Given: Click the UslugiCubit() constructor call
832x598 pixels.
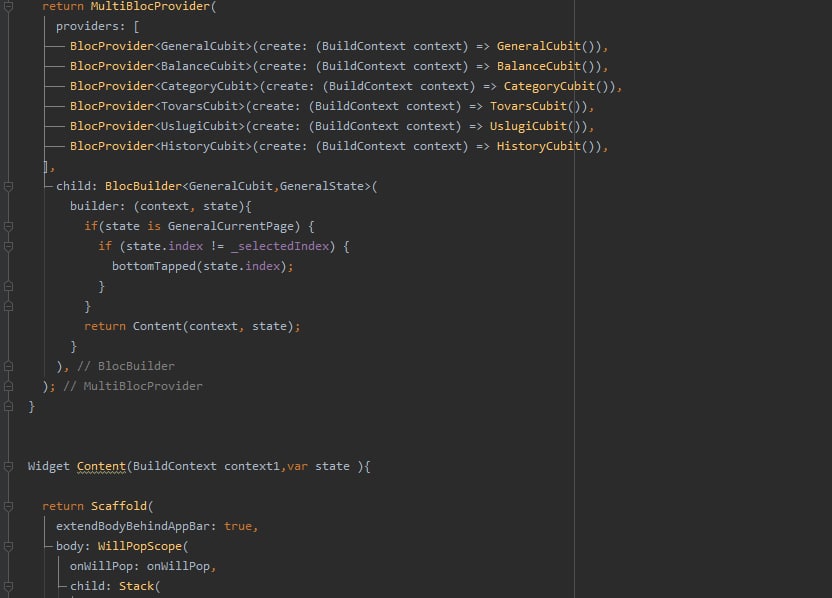Looking at the screenshot, I should pyautogui.click(x=539, y=126).
